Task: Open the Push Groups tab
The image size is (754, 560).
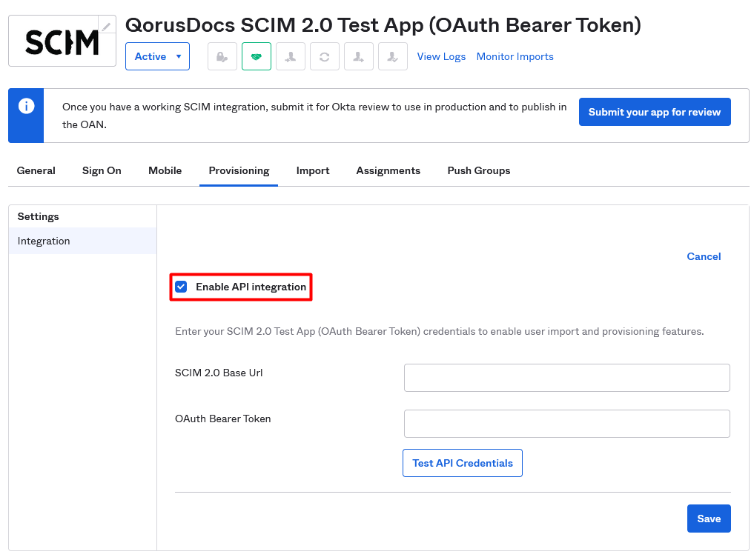Action: 478,170
